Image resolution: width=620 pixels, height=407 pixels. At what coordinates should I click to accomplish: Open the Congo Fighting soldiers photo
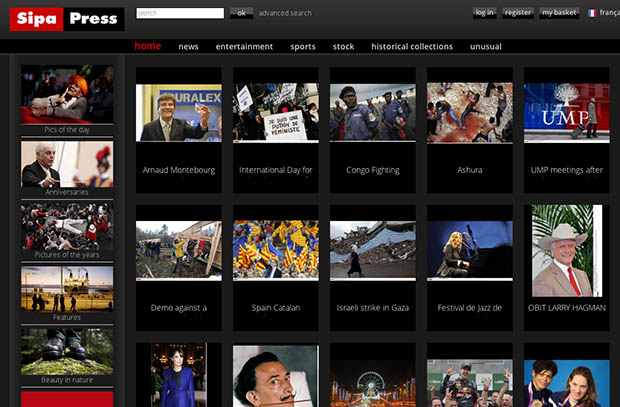pyautogui.click(x=373, y=113)
